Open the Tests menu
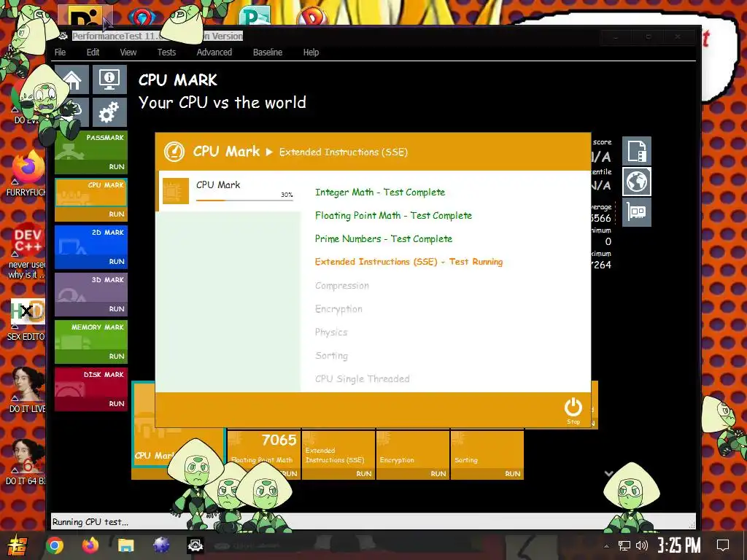This screenshot has height=560, width=747. [x=167, y=52]
